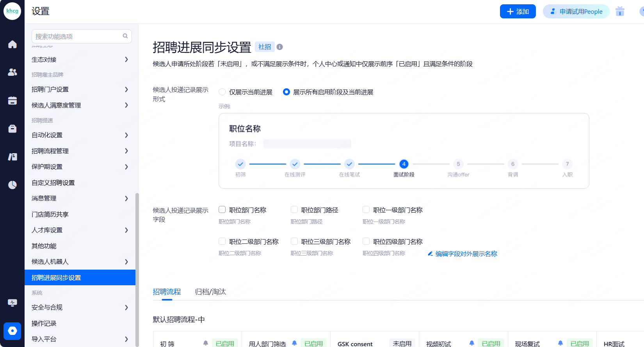Image resolution: width=644 pixels, height=347 pixels.
Task: Enable the 职位三级部门名称 checkbox
Action: click(x=294, y=241)
